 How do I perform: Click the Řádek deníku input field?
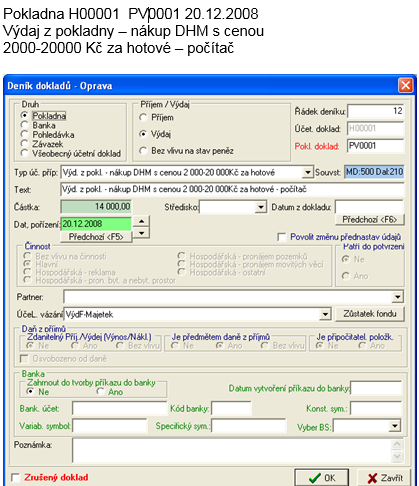click(376, 111)
